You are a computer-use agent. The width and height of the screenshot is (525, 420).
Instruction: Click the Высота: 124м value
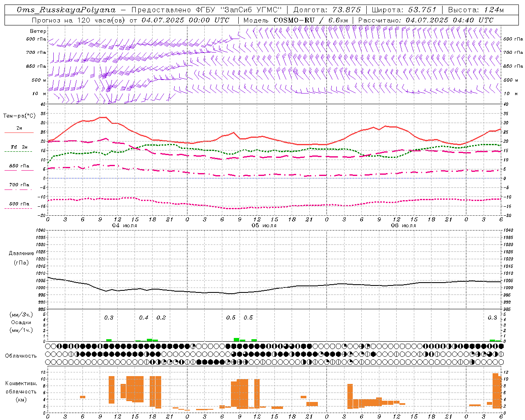[x=476, y=10]
